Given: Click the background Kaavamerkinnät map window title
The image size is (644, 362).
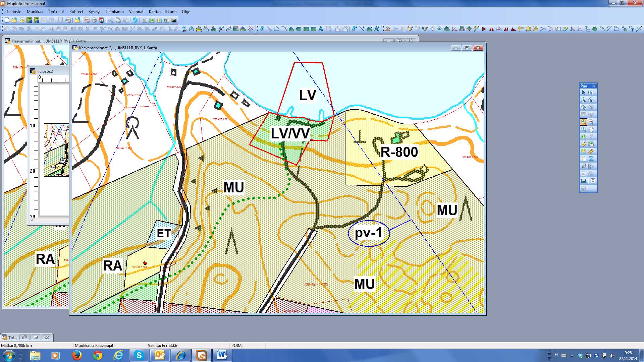Looking at the screenshot, I should (49, 41).
